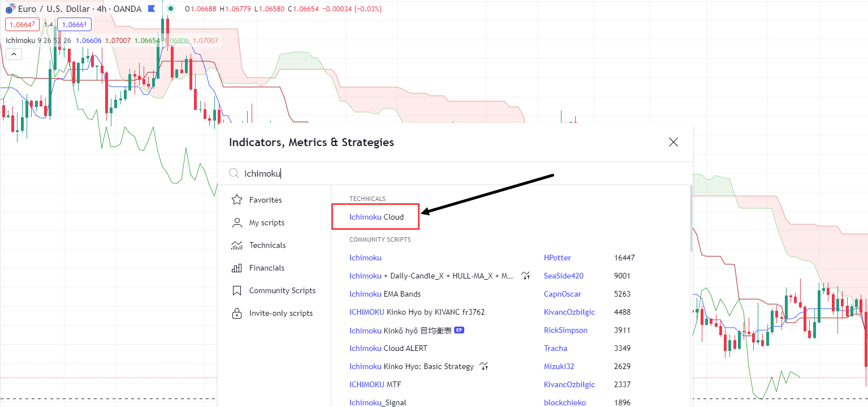Viewport: 868px width, 407px height.
Task: Click the Ichimoku 9 26 52 26 legend
Action: [38, 40]
